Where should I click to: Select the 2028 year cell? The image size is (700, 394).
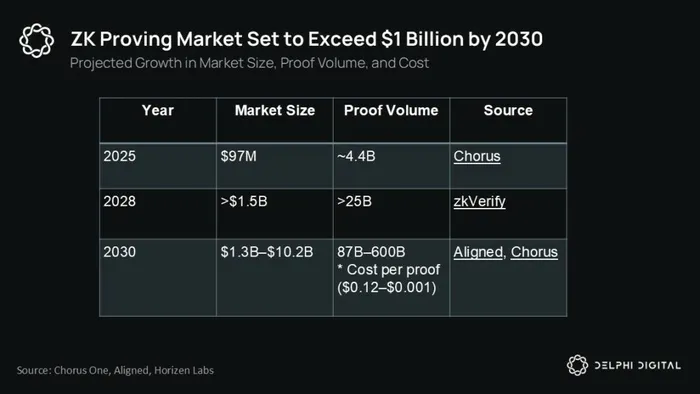click(x=158, y=213)
